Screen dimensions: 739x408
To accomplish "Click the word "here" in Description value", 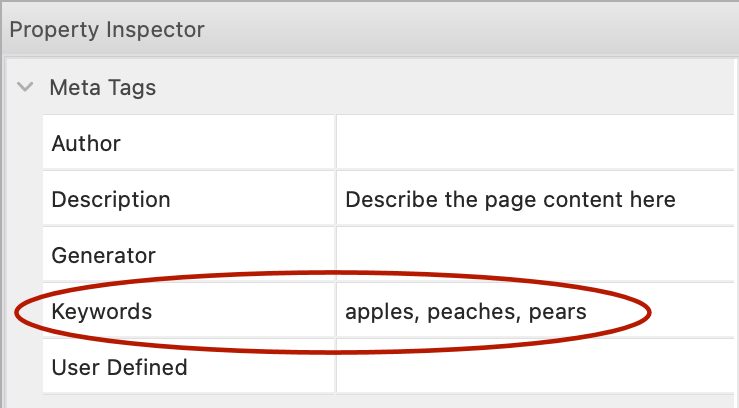I will (654, 200).
